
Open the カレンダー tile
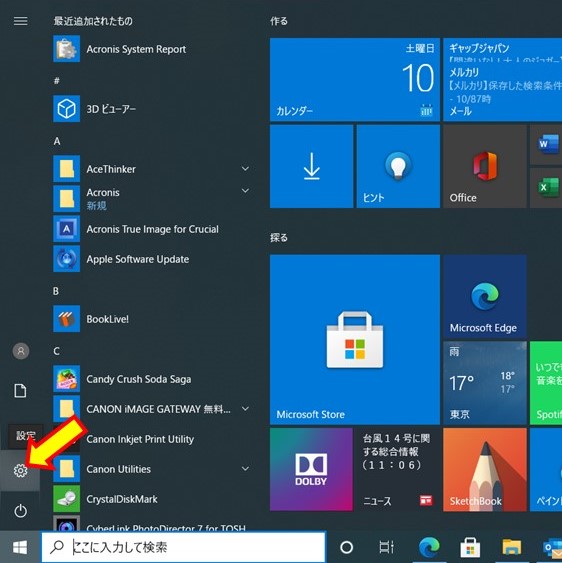pyautogui.click(x=355, y=80)
